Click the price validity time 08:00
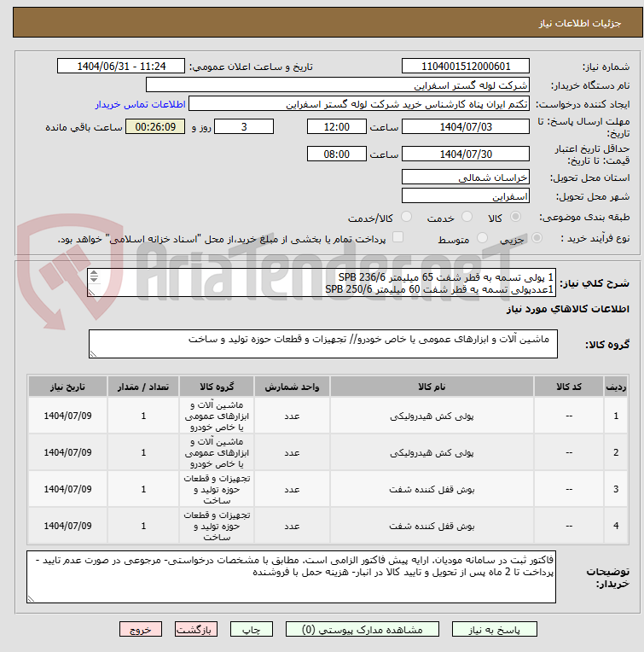 [x=337, y=154]
